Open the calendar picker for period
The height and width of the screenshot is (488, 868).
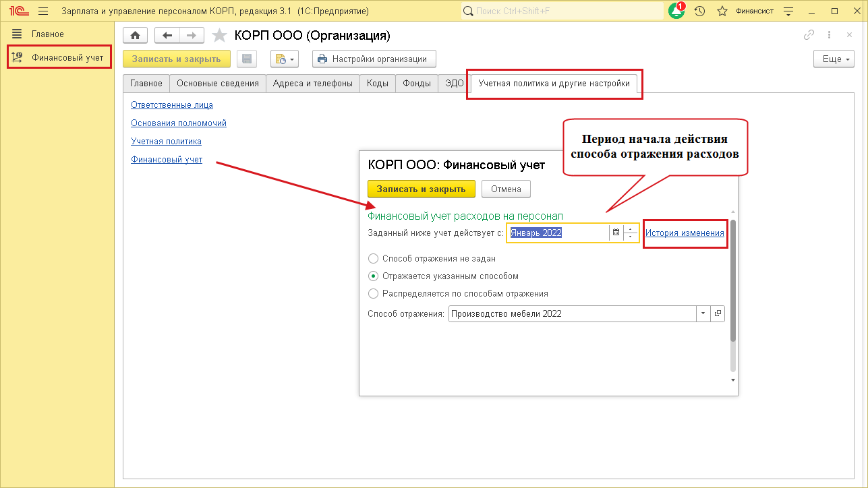coord(615,233)
